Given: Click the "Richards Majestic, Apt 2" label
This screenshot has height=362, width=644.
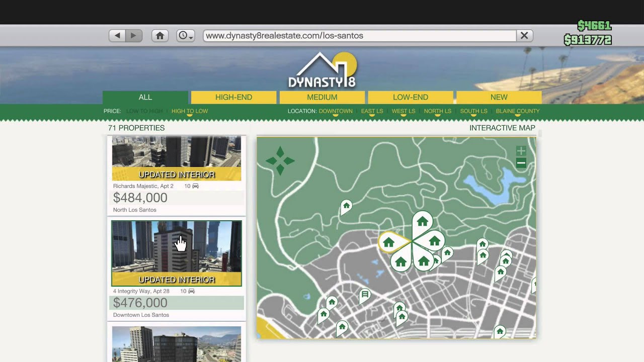Looking at the screenshot, I should point(143,186).
